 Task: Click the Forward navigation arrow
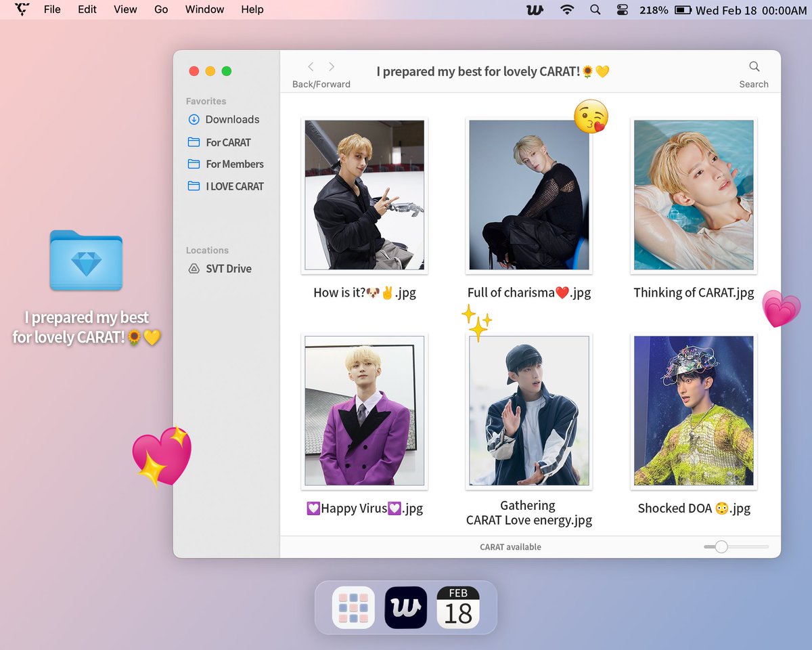(332, 66)
